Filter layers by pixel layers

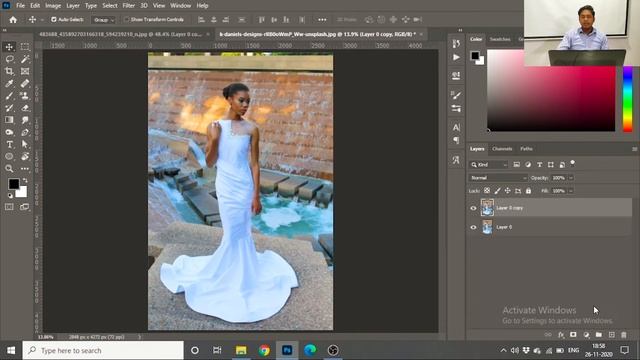(517, 164)
